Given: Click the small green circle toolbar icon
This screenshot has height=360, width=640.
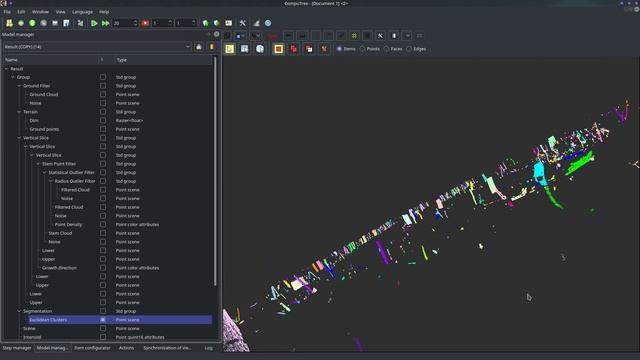Looking at the screenshot, I should tap(21, 23).
